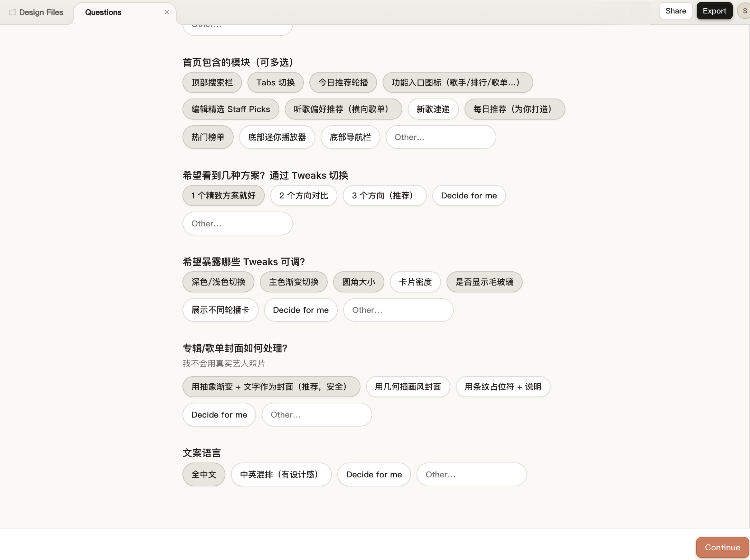Select "3 个方向（推荐）" option
Screen dimensions: 750x560
pyautogui.click(x=384, y=196)
